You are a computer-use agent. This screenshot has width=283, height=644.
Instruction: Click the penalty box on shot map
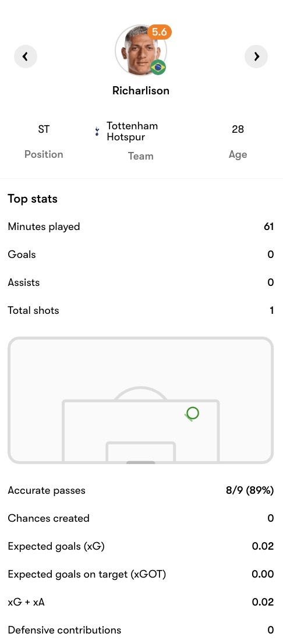pos(141,430)
